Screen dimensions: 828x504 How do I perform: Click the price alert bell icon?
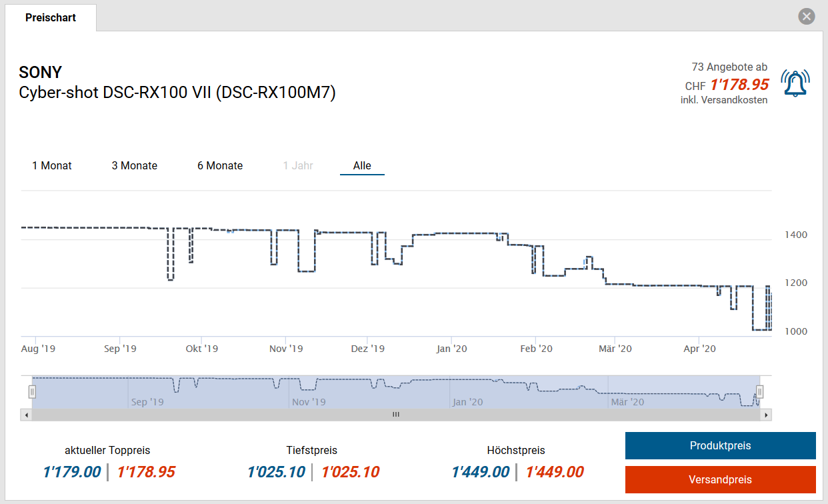coord(795,84)
